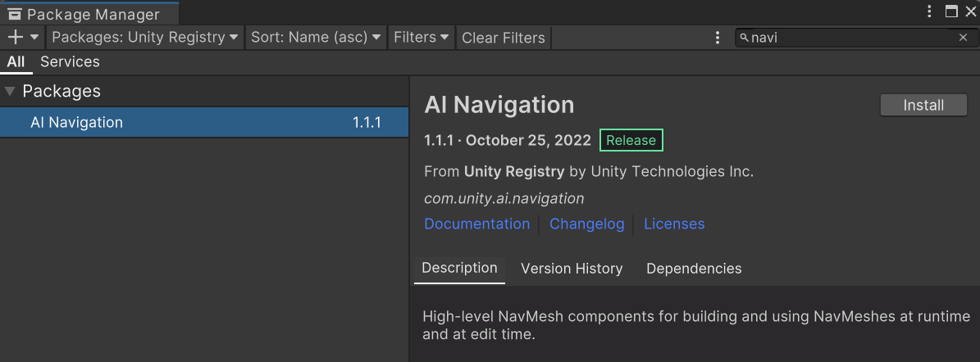The image size is (980, 362).
Task: Open the toolbar three-dot advanced menu
Action: pos(718,38)
